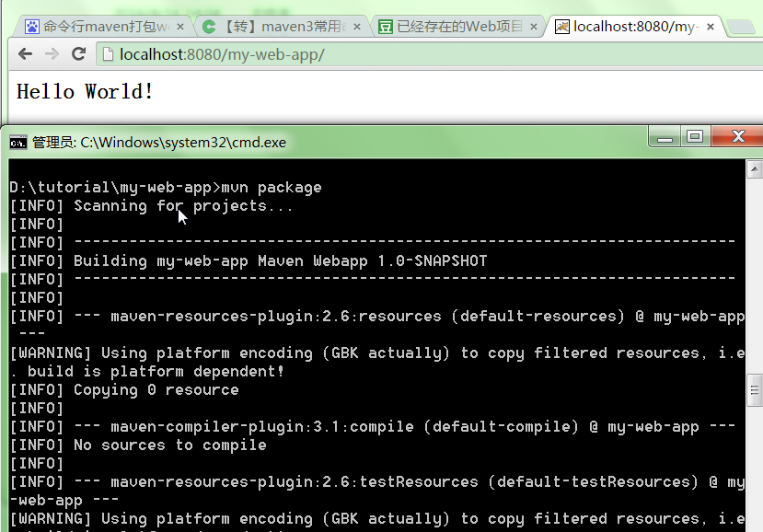The height and width of the screenshot is (532, 763).
Task: Open a new browser tab
Action: click(742, 27)
